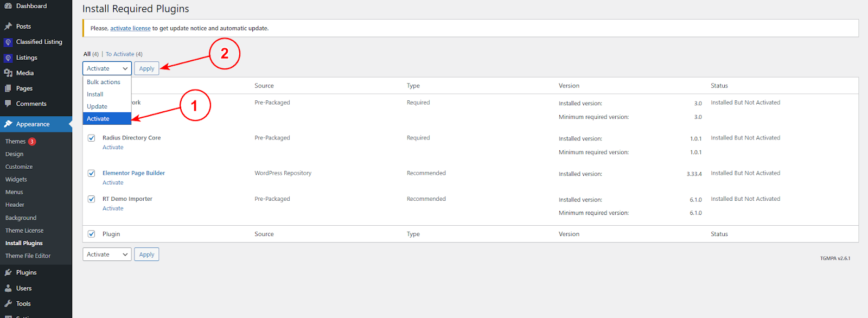The height and width of the screenshot is (318, 868).
Task: Uncheck the RT Demo Importer checkbox
Action: tap(92, 199)
